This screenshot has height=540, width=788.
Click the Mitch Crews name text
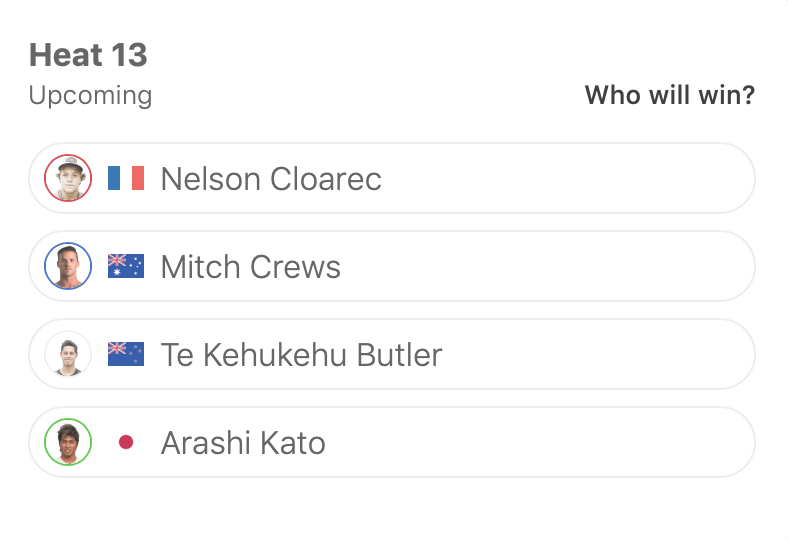(250, 267)
